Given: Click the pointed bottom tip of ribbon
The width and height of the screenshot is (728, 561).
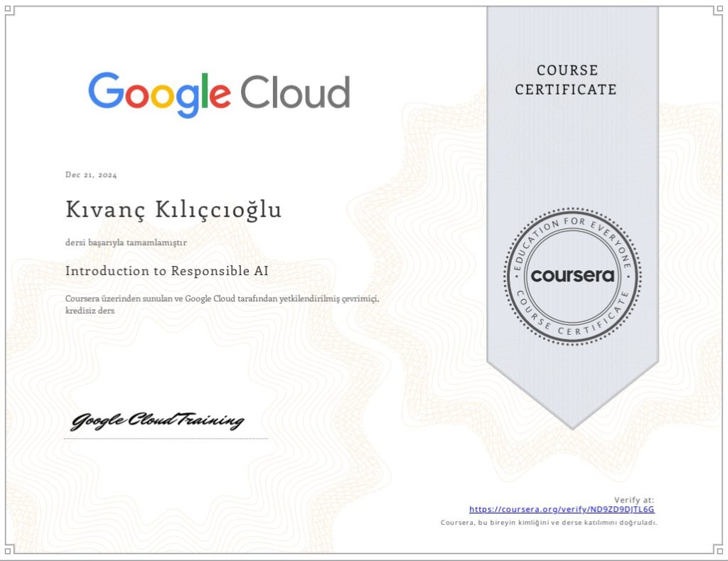Looking at the screenshot, I should point(572,424).
